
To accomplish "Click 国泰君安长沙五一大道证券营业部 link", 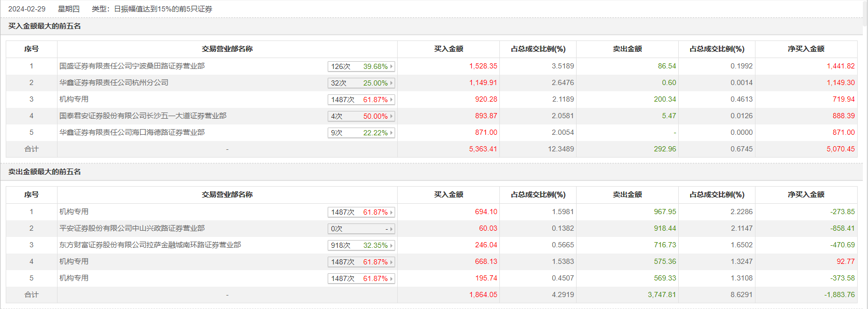I will pos(143,116).
